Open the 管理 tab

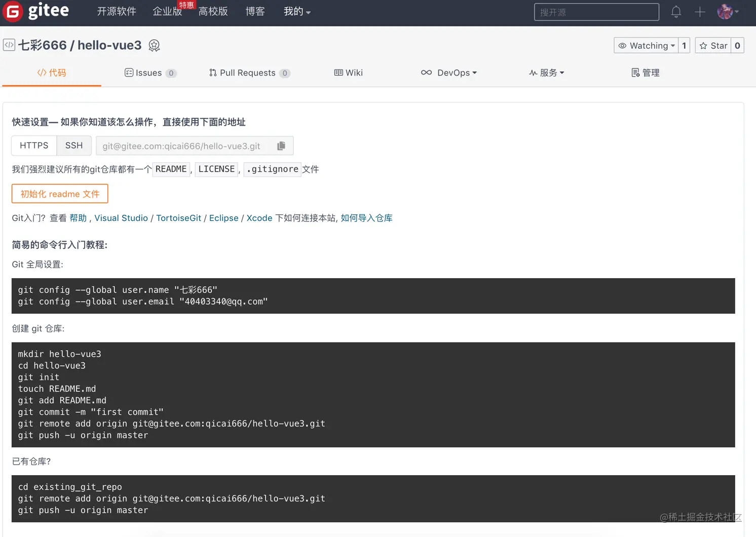[x=646, y=73]
